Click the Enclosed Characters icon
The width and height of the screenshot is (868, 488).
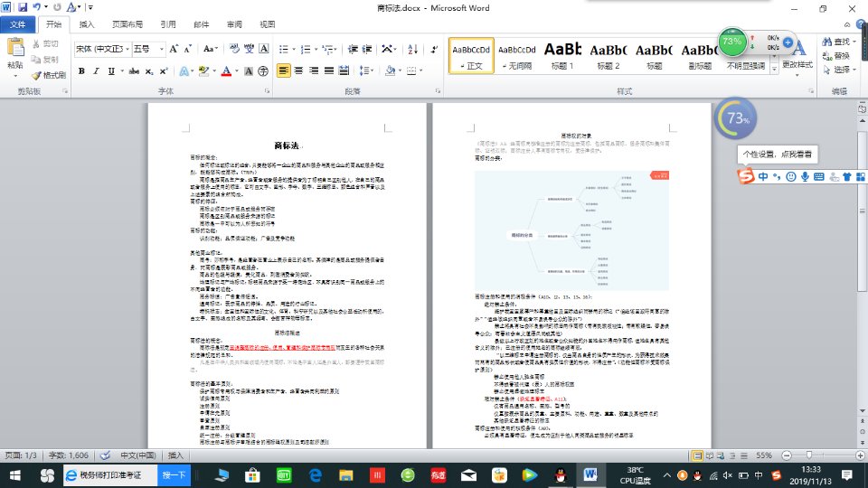(x=263, y=71)
